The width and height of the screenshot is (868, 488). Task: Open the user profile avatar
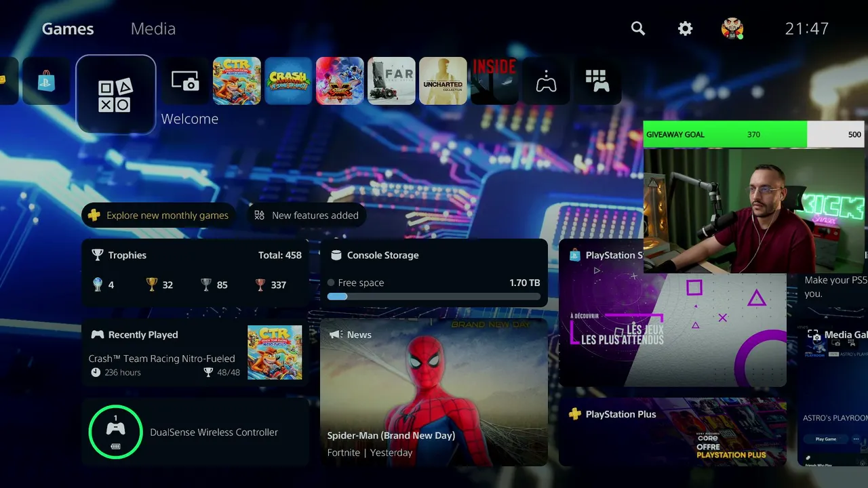[732, 28]
